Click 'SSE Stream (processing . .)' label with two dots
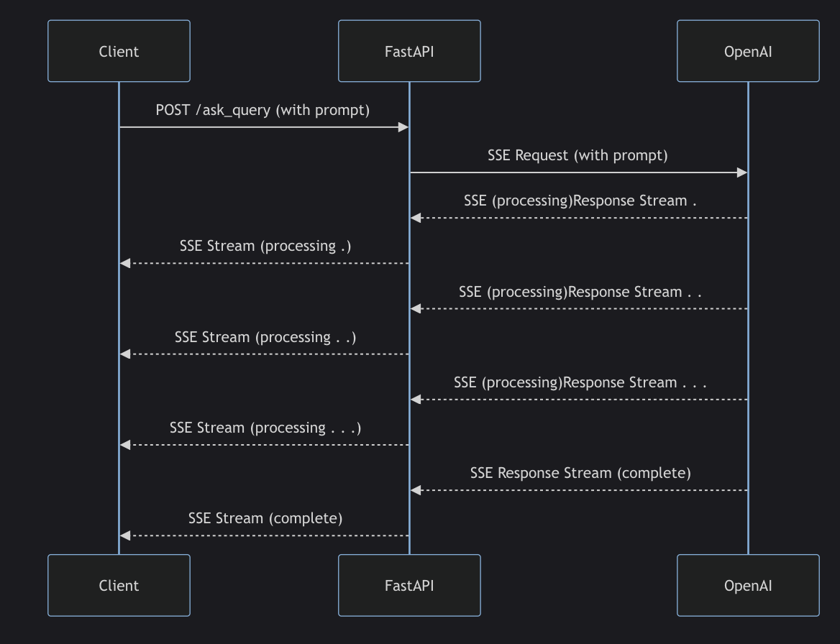This screenshot has height=644, width=840. [x=265, y=337]
